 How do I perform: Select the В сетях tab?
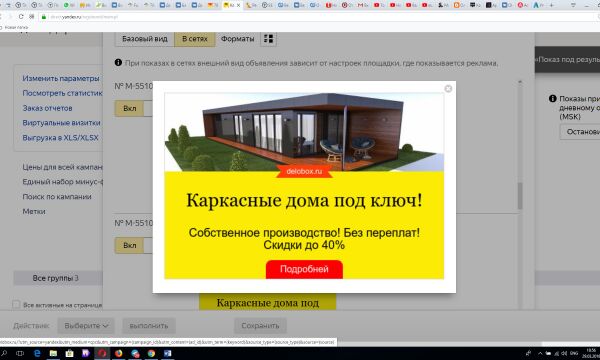point(195,39)
